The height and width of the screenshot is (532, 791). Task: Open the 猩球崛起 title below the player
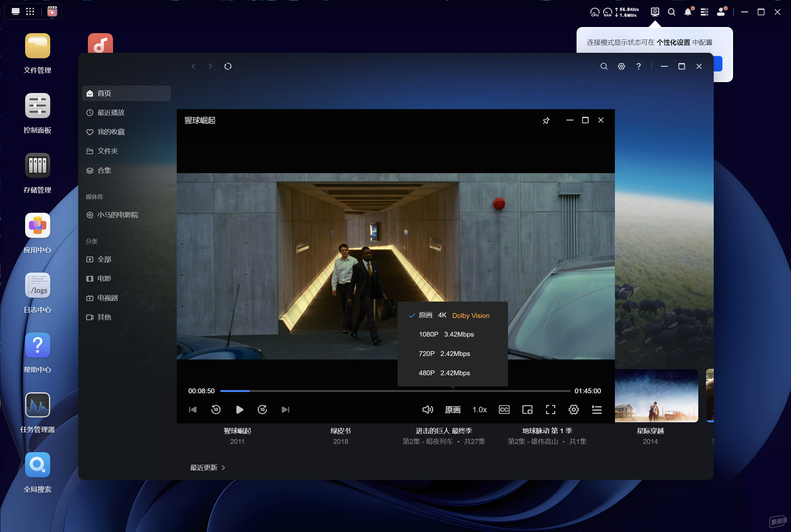click(237, 431)
